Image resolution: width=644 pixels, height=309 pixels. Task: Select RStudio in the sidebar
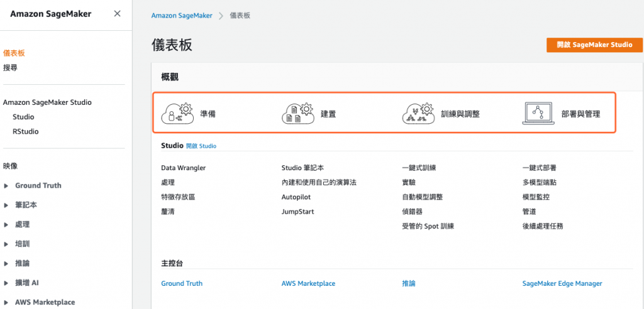pos(25,132)
